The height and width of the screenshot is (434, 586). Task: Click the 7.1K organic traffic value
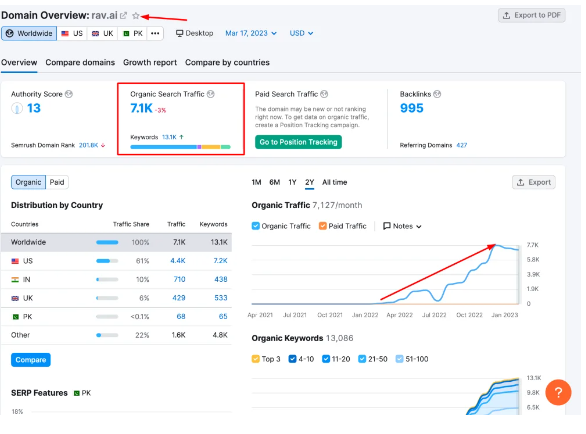pos(141,108)
